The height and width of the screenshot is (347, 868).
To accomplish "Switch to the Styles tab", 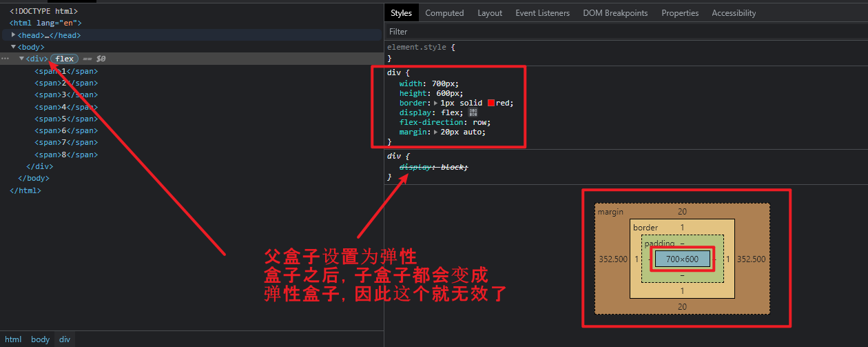I will 401,13.
